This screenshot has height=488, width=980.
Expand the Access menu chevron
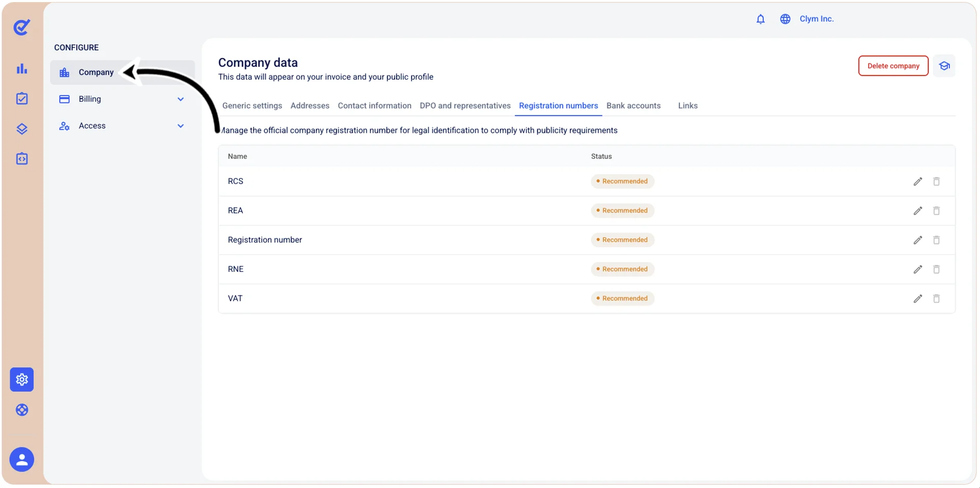click(x=180, y=126)
